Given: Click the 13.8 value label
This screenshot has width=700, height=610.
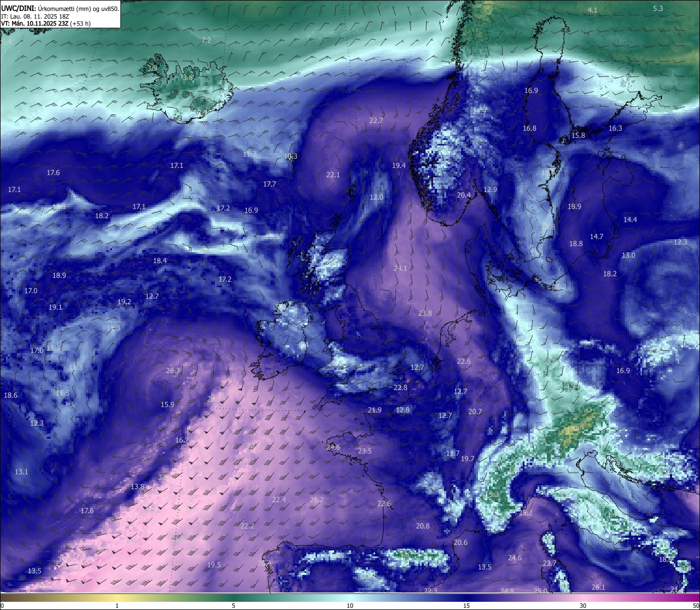Looking at the screenshot, I should pyautogui.click(x=137, y=486).
